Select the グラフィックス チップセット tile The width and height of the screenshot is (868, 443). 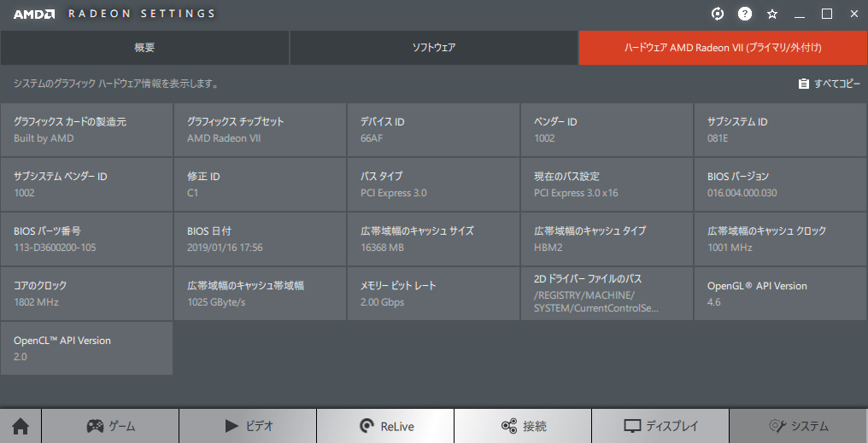[x=261, y=130]
